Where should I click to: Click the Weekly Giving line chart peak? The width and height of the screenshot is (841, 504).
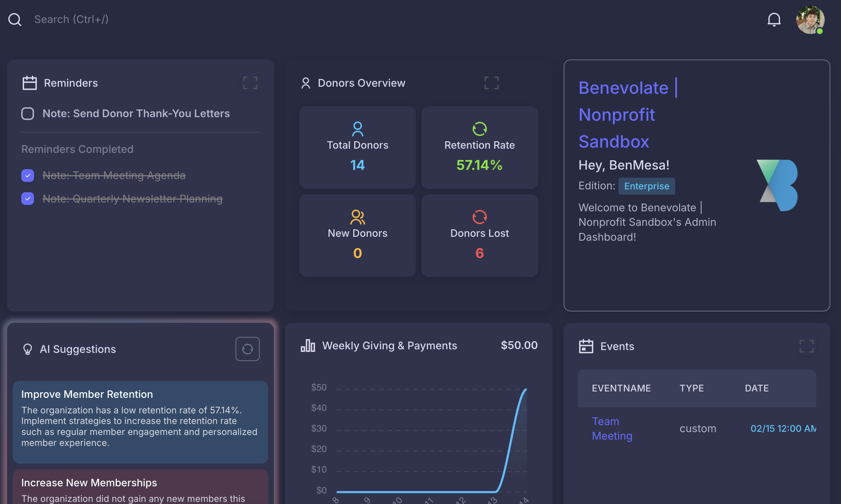(x=525, y=389)
